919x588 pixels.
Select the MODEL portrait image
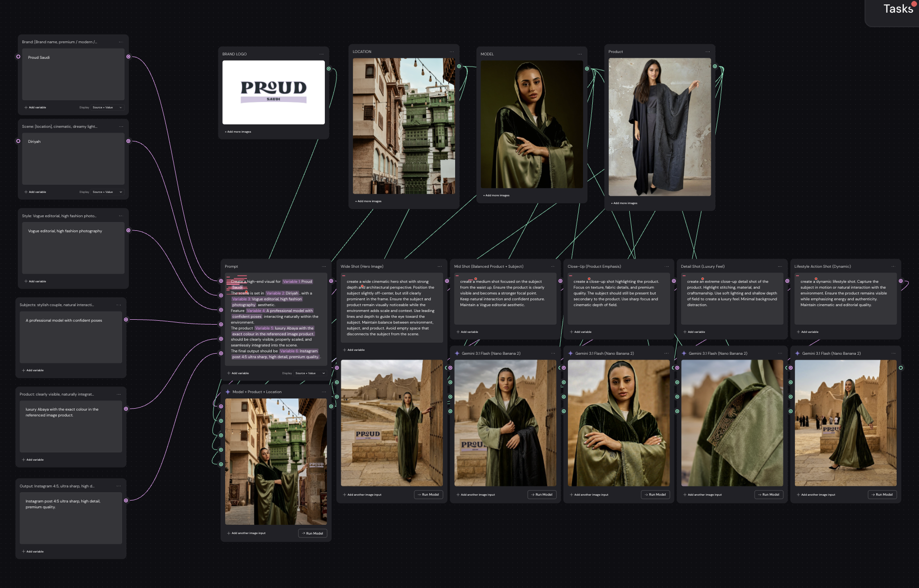pyautogui.click(x=532, y=124)
